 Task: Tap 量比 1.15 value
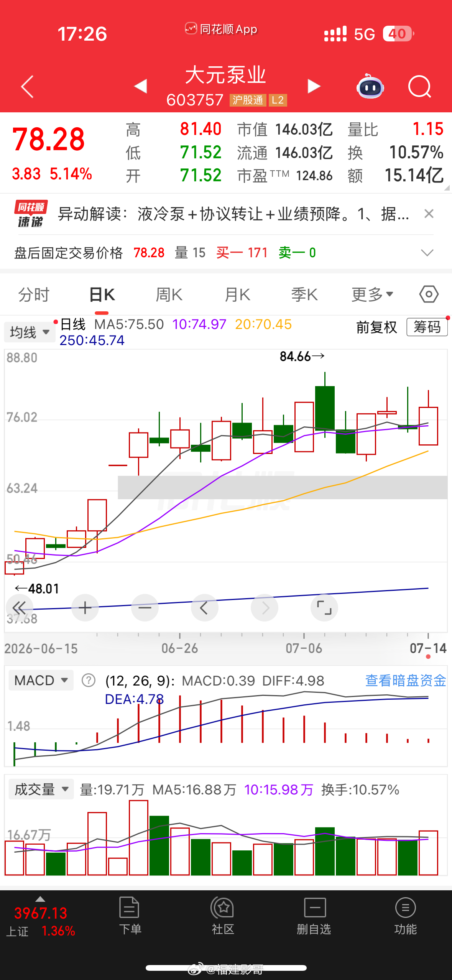click(396, 130)
